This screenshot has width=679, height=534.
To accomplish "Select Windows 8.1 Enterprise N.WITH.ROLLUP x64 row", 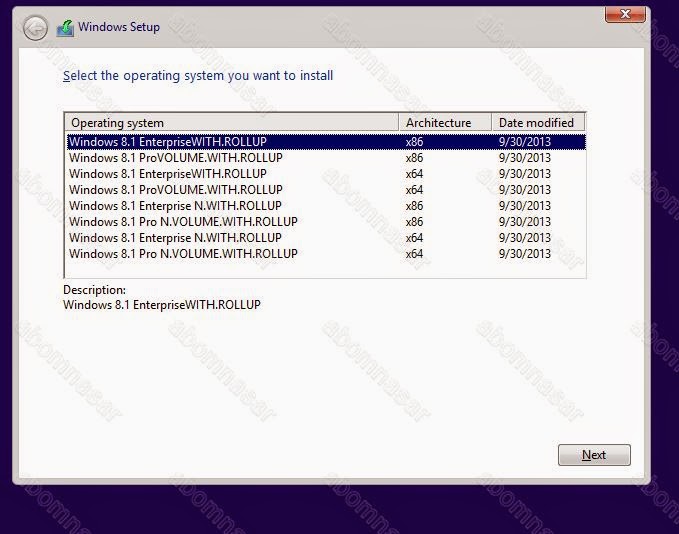I will [326, 238].
